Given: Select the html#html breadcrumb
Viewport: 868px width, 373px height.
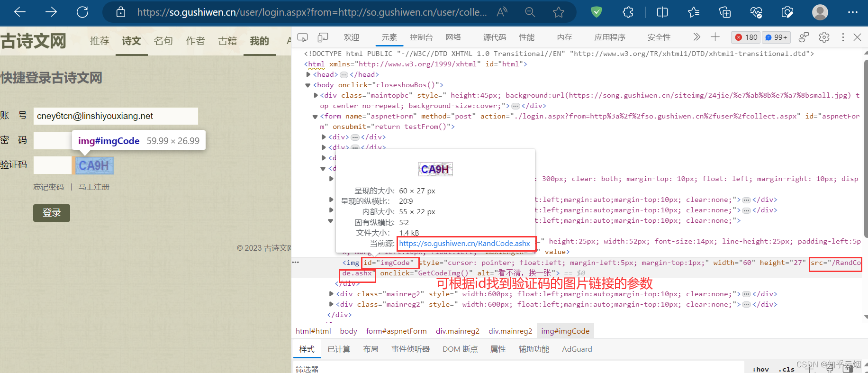Looking at the screenshot, I should (x=313, y=331).
